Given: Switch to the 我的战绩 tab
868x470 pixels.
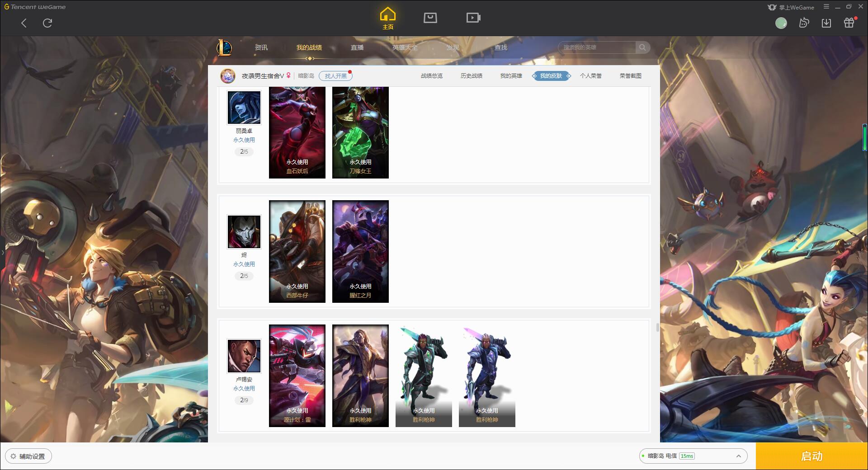Looking at the screenshot, I should (309, 47).
